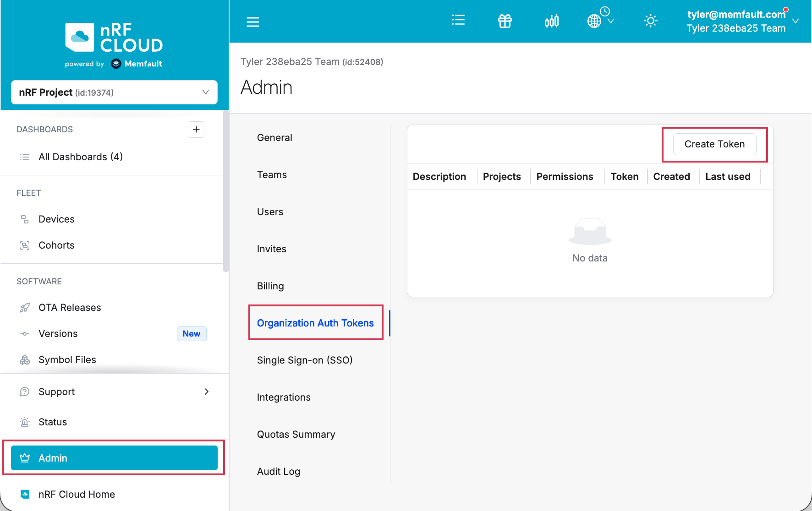Image resolution: width=812 pixels, height=511 pixels.
Task: Click the rocket icon for OTA Releases
Action: point(25,308)
